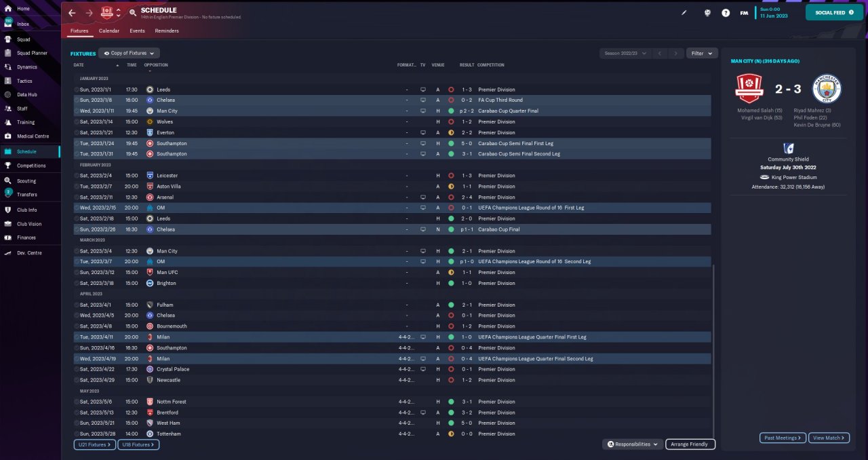This screenshot has width=868, height=460.
Task: Open the FM menu icon
Action: (x=744, y=12)
